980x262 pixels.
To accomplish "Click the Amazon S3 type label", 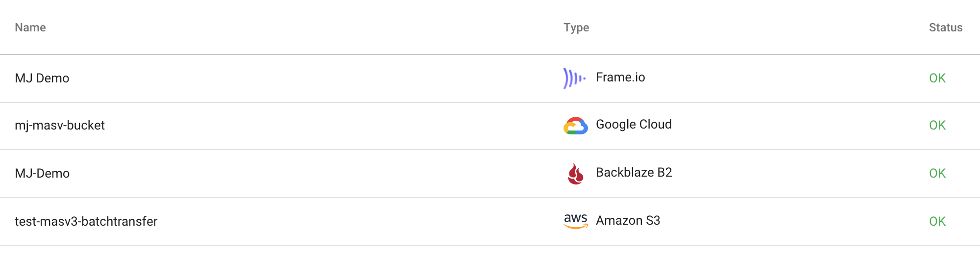I will [x=628, y=220].
